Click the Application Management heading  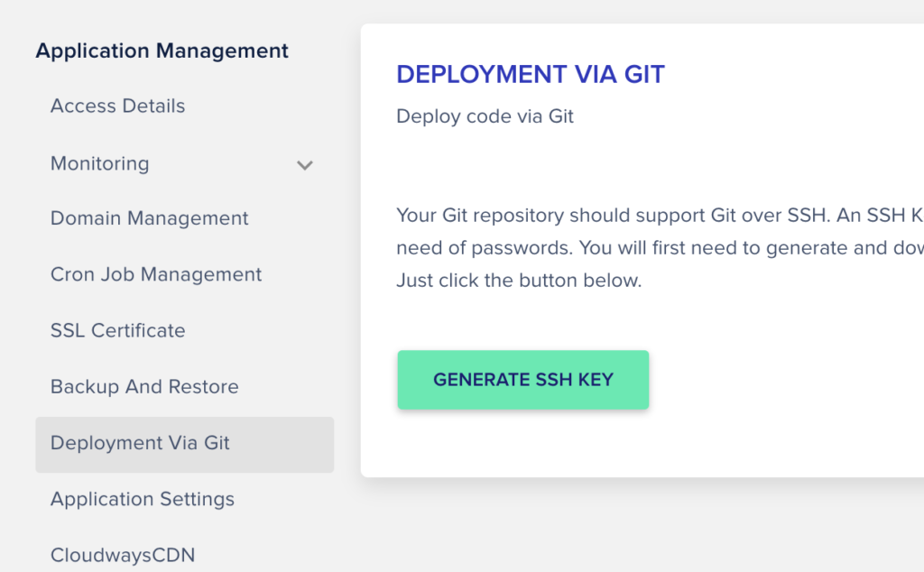[162, 51]
